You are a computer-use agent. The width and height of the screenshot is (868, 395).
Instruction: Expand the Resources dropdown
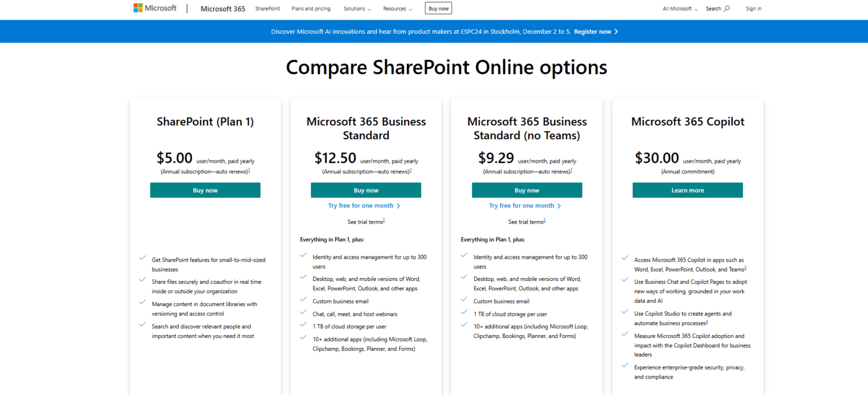tap(397, 8)
